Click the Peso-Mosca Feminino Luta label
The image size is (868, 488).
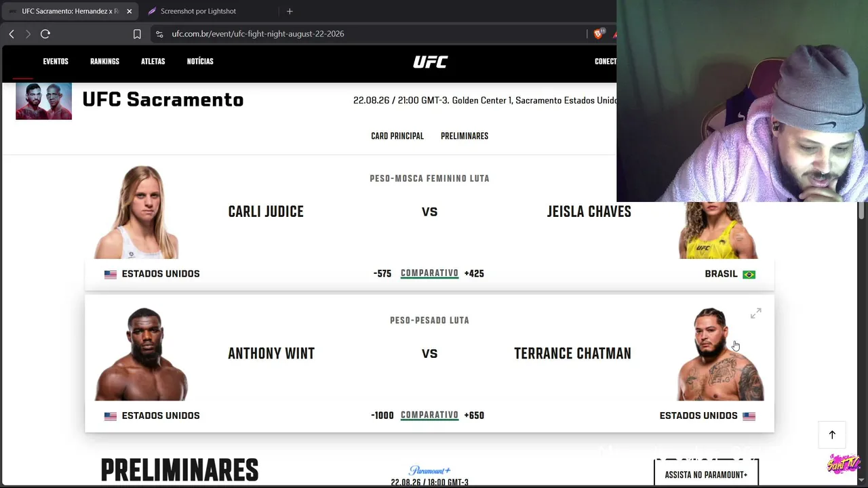pos(429,179)
